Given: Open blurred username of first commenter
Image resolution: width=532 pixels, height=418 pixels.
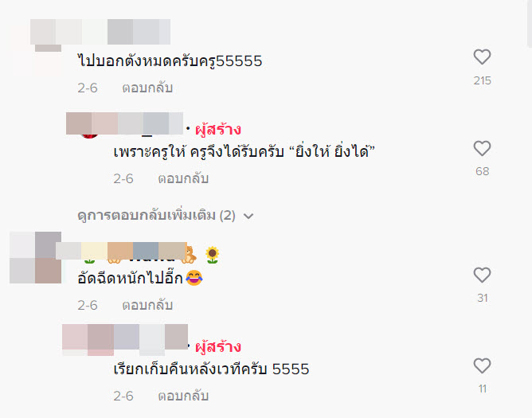Looking at the screenshot, I should (100, 32).
